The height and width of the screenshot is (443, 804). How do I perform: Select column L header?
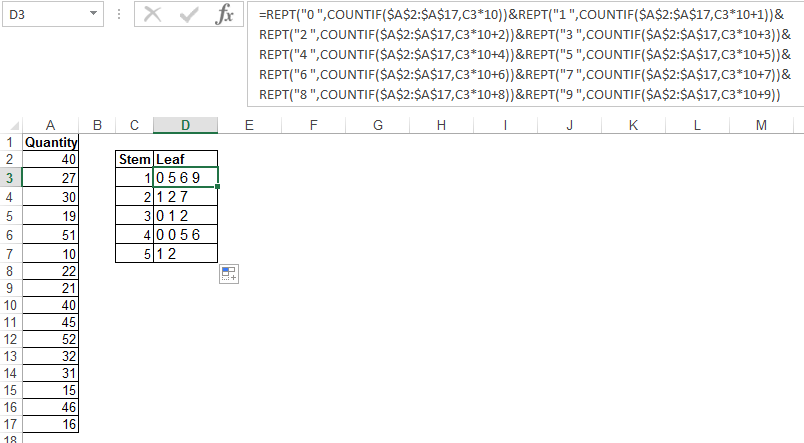click(x=697, y=126)
